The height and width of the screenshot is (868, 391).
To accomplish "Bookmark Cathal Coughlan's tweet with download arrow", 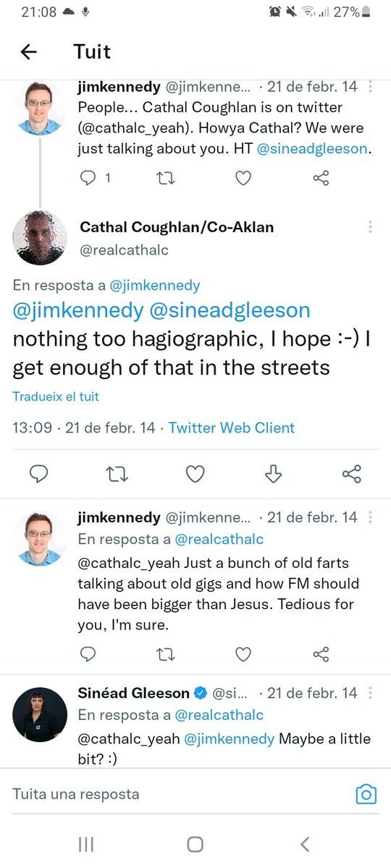I will 273,474.
